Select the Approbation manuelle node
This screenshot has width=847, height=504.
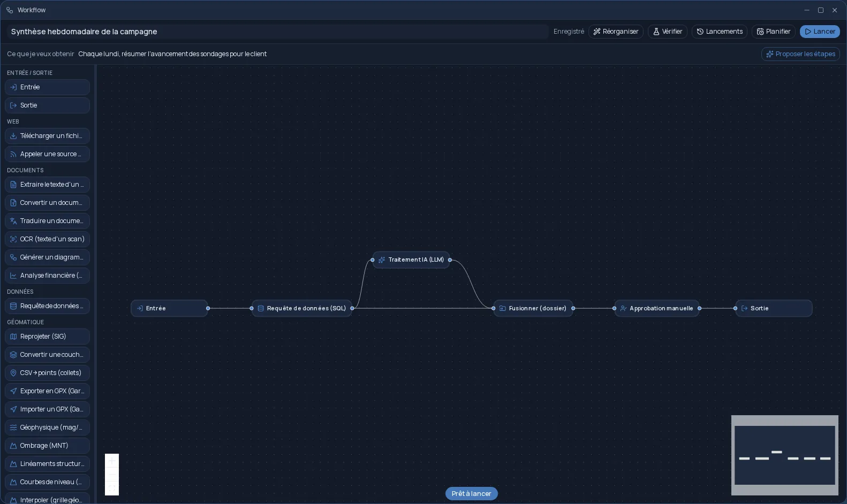pyautogui.click(x=657, y=308)
